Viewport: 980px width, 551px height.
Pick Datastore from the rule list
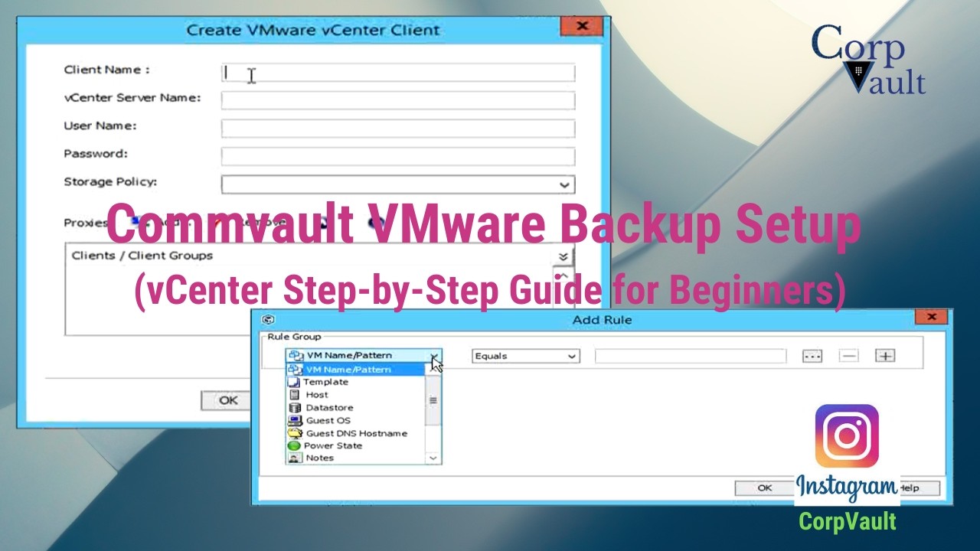(329, 408)
